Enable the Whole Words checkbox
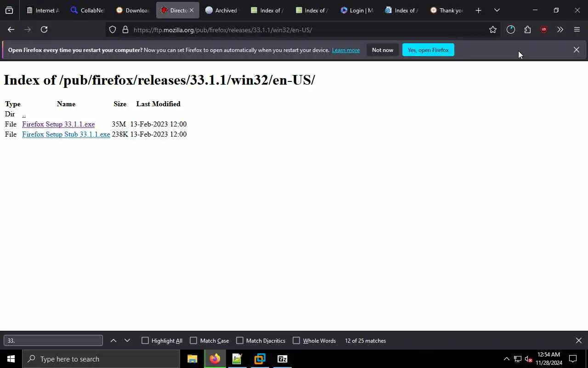This screenshot has height=368, width=588. [296, 340]
